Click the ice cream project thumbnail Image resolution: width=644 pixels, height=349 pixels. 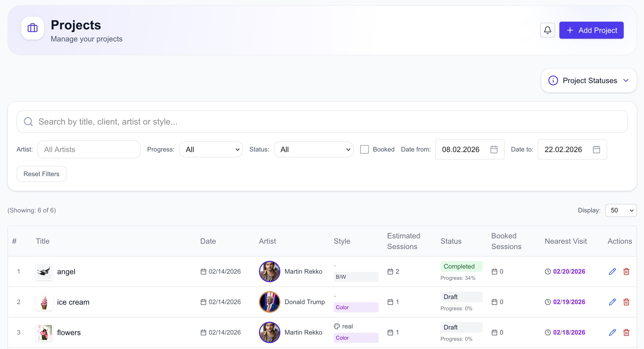tap(44, 302)
